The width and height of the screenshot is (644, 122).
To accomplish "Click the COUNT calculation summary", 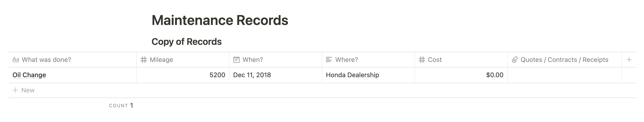I will coord(121,106).
